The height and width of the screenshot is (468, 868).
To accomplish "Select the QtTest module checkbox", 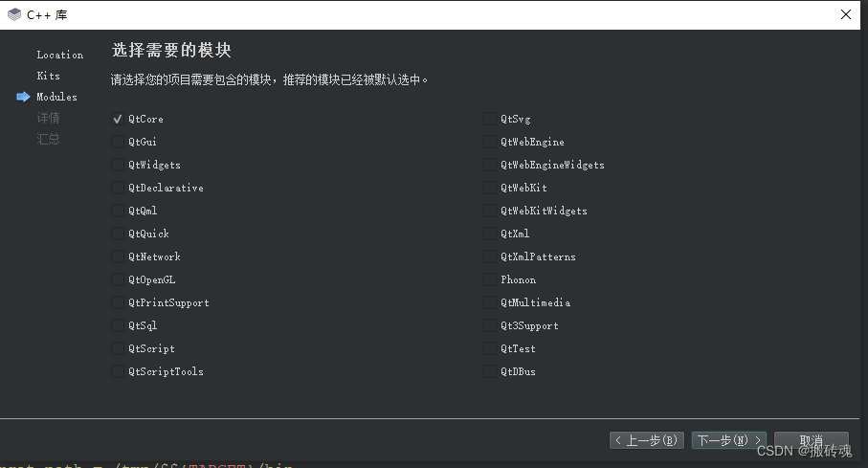I will tap(490, 349).
